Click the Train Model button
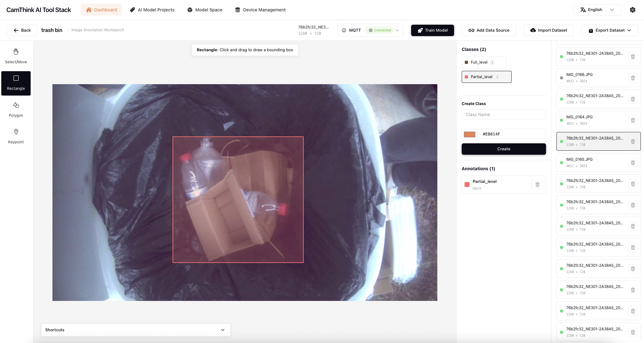This screenshot has height=343, width=644. coord(432,30)
